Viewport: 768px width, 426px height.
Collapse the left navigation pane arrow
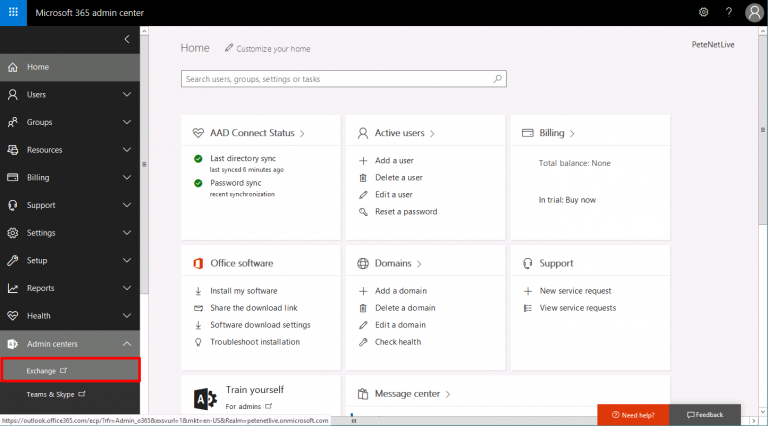pyautogui.click(x=127, y=39)
